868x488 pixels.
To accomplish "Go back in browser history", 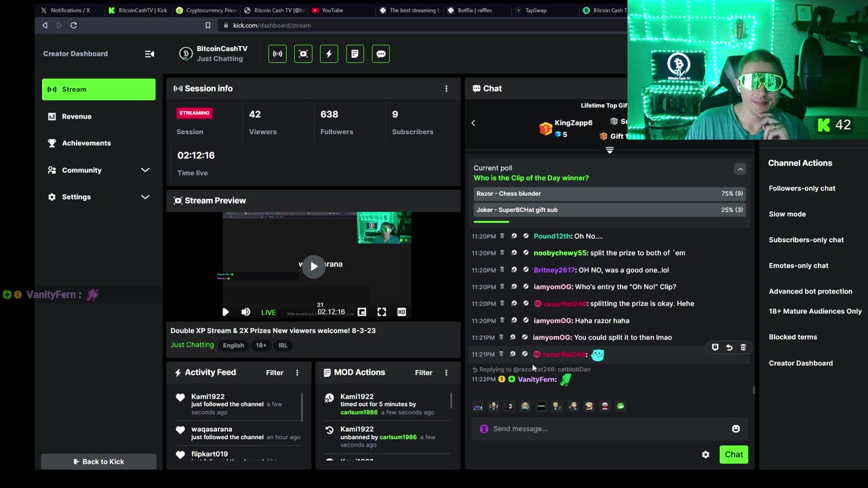I will click(x=45, y=25).
